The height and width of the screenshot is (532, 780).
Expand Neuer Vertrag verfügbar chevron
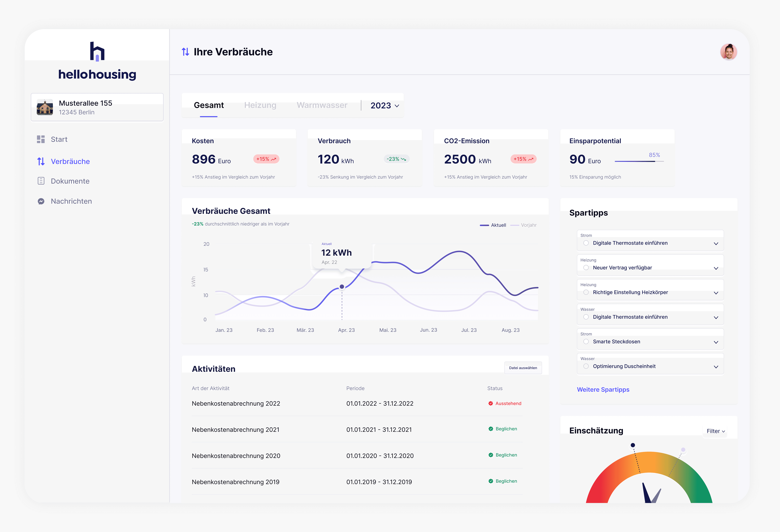click(716, 268)
